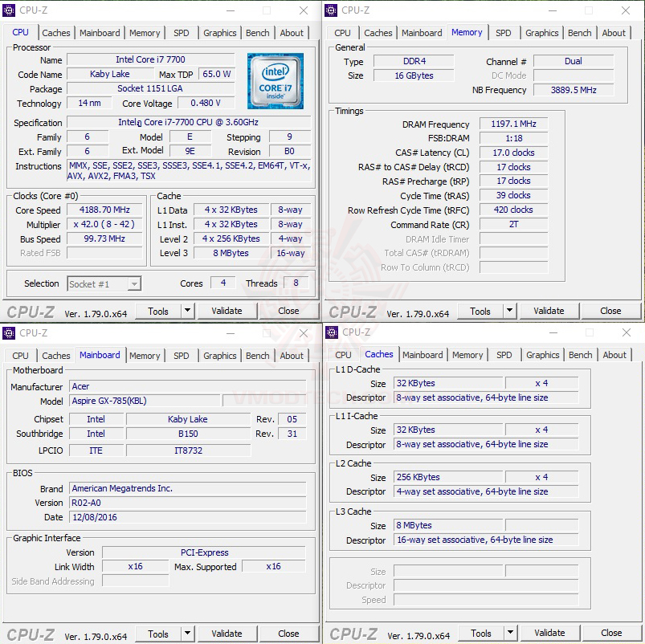Click Tools button in CPU window
Image resolution: width=645 pixels, height=644 pixels.
[x=158, y=311]
